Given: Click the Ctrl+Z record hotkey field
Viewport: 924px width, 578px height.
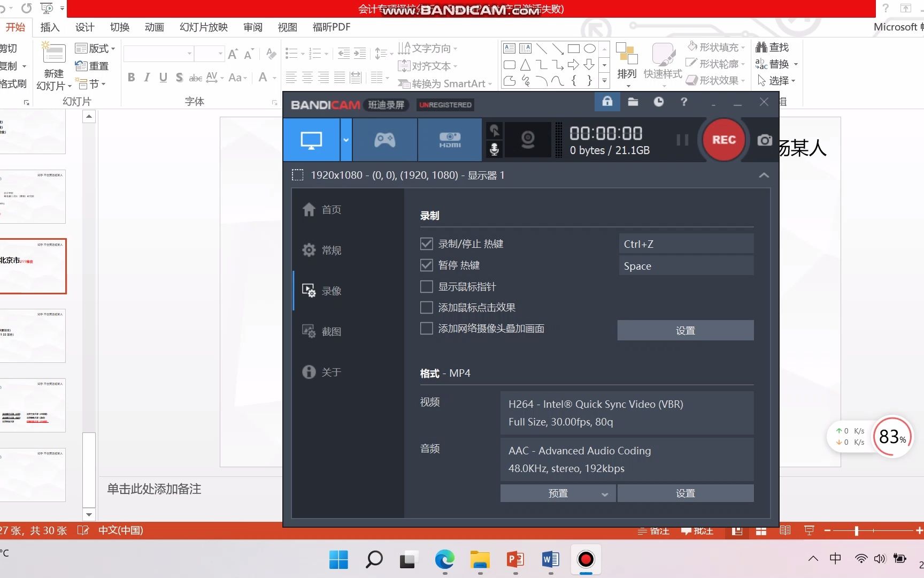Looking at the screenshot, I should point(686,244).
